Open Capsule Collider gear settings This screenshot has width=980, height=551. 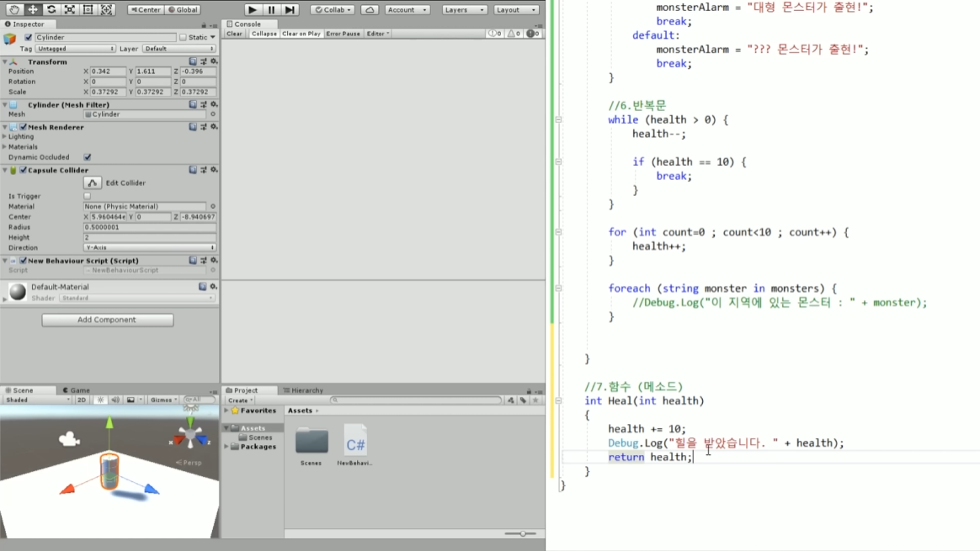click(214, 170)
